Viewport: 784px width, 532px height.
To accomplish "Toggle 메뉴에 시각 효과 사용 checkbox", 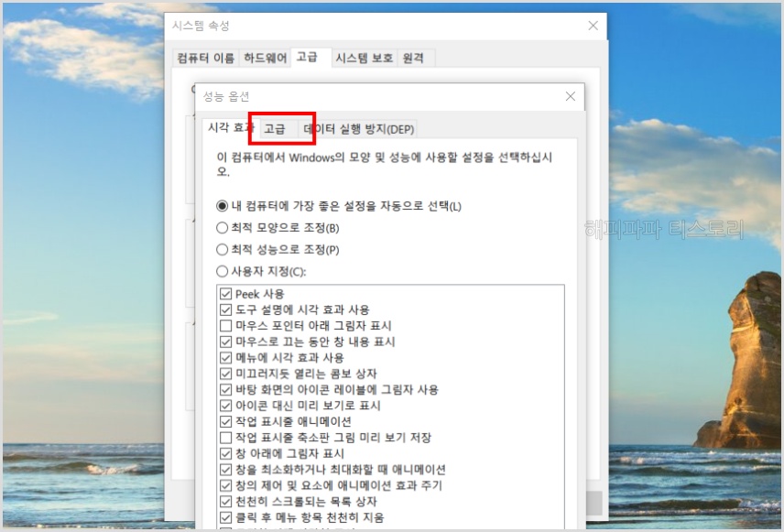I will (225, 358).
